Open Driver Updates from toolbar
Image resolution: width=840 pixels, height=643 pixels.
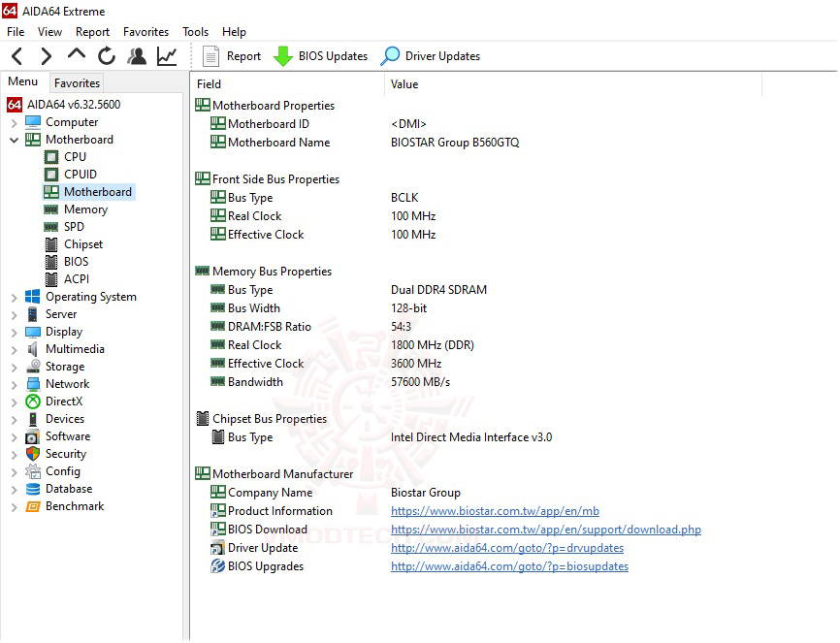click(430, 56)
